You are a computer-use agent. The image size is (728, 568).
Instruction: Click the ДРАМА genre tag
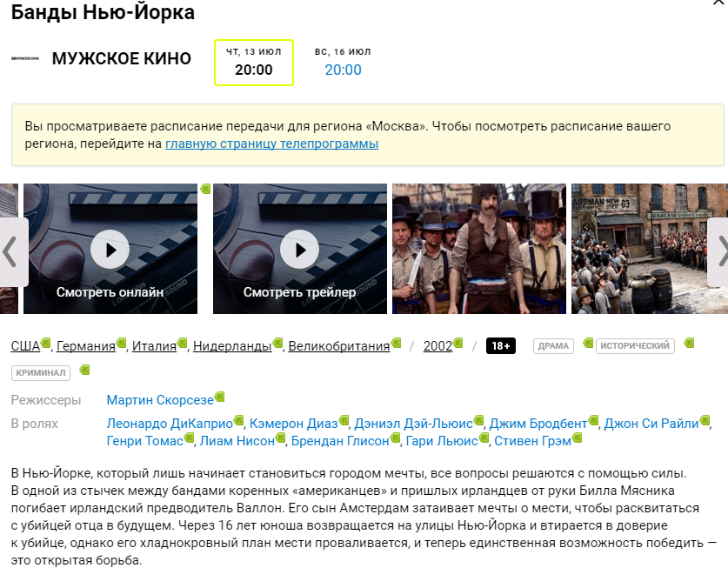pyautogui.click(x=553, y=346)
